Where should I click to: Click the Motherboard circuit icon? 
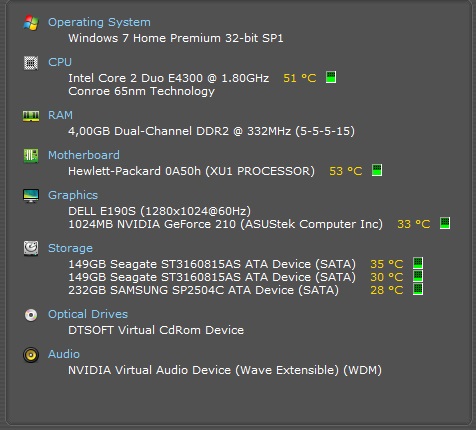[x=31, y=156]
